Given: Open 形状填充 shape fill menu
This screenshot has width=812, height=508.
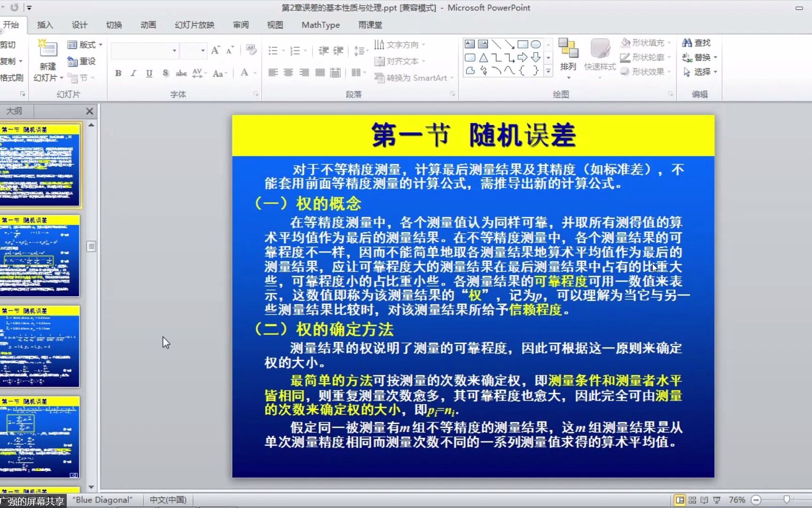Looking at the screenshot, I should pyautogui.click(x=645, y=43).
